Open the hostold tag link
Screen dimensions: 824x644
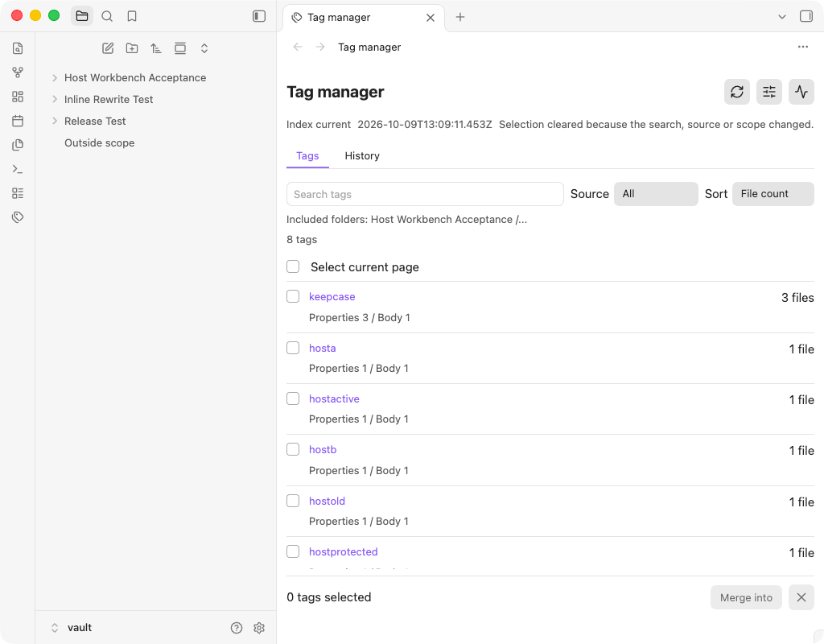click(327, 501)
